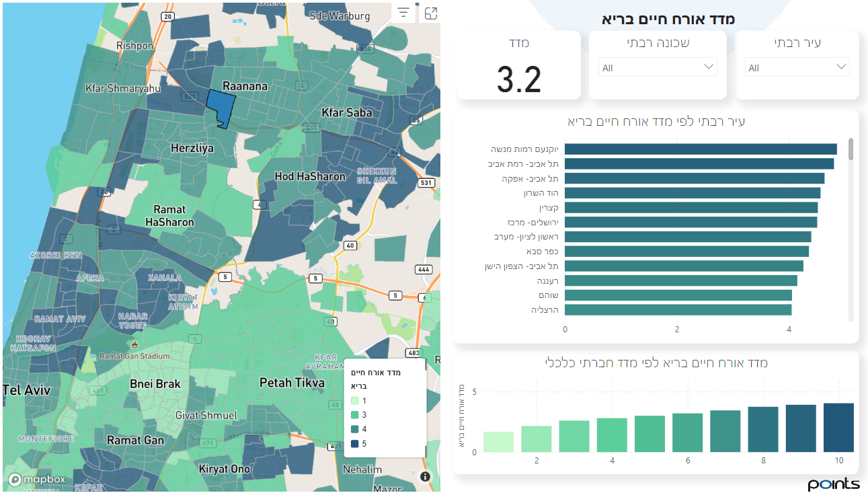Screen dimensions: 868x493
Task: Open the שכונה רבתי dropdown
Action: coord(657,67)
